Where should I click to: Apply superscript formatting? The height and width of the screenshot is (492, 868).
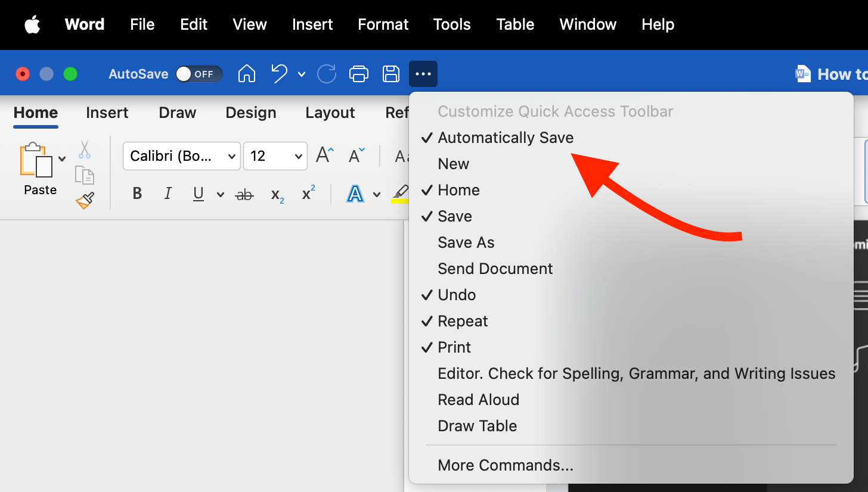pyautogui.click(x=308, y=194)
